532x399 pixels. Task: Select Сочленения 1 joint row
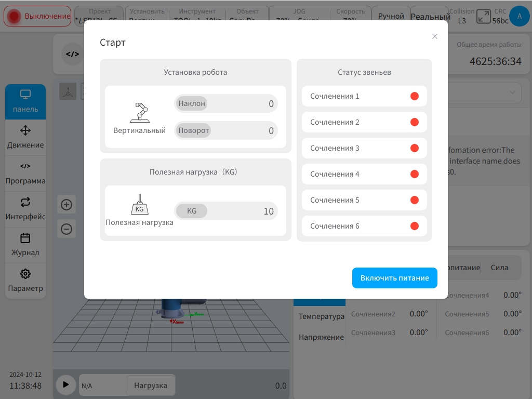pyautogui.click(x=364, y=96)
